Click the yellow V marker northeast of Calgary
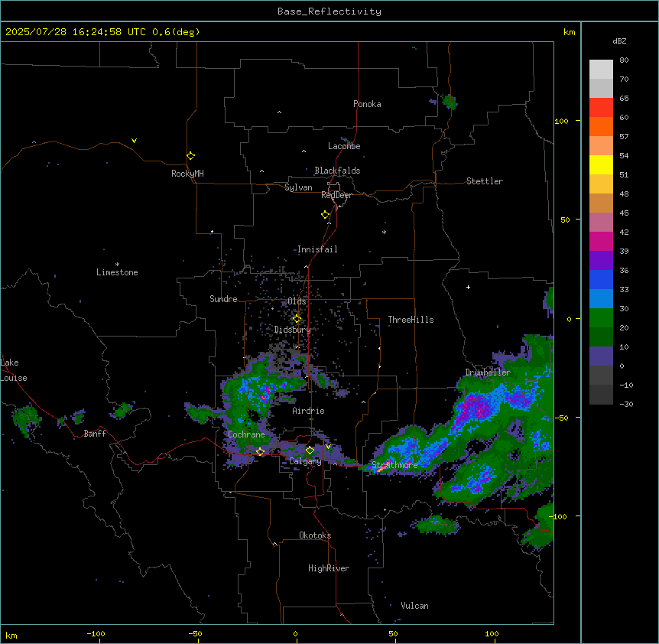The height and width of the screenshot is (644, 659). coord(328,447)
